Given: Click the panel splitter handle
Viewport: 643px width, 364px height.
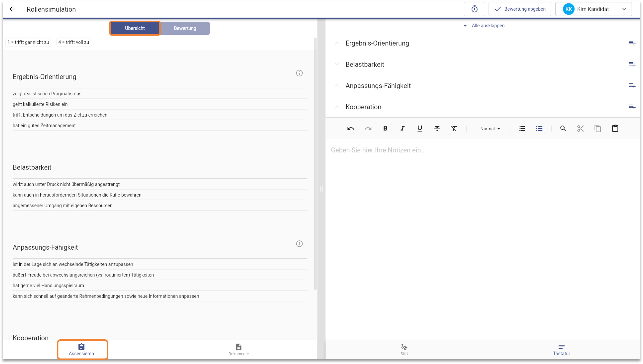Looking at the screenshot, I should coord(321,189).
